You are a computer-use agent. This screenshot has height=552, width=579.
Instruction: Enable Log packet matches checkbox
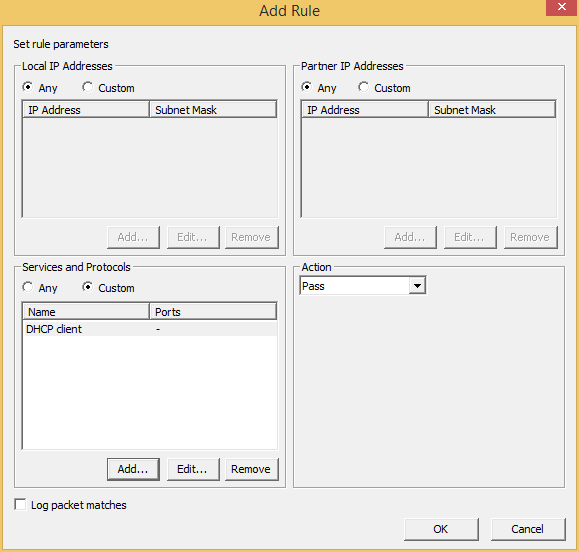point(20,504)
